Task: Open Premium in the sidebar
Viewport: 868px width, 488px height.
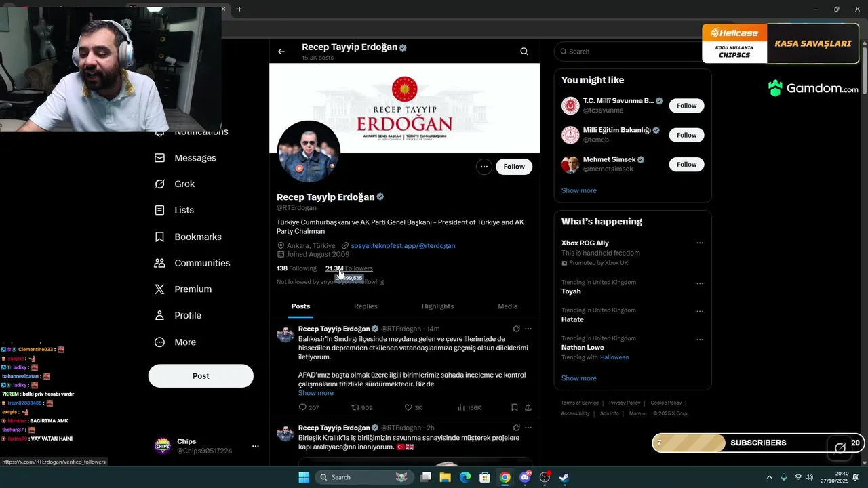Action: pyautogui.click(x=183, y=289)
